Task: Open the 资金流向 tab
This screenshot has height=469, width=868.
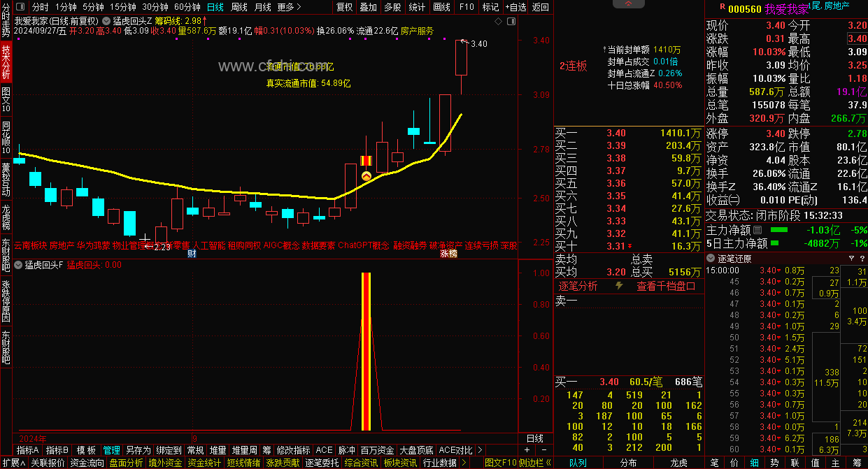Action: click(87, 463)
